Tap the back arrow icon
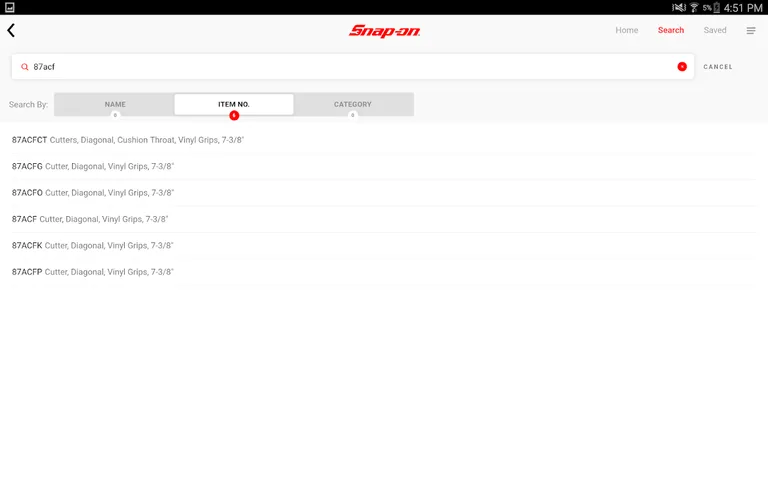Screen dimensions: 768x480 [x=11, y=30]
